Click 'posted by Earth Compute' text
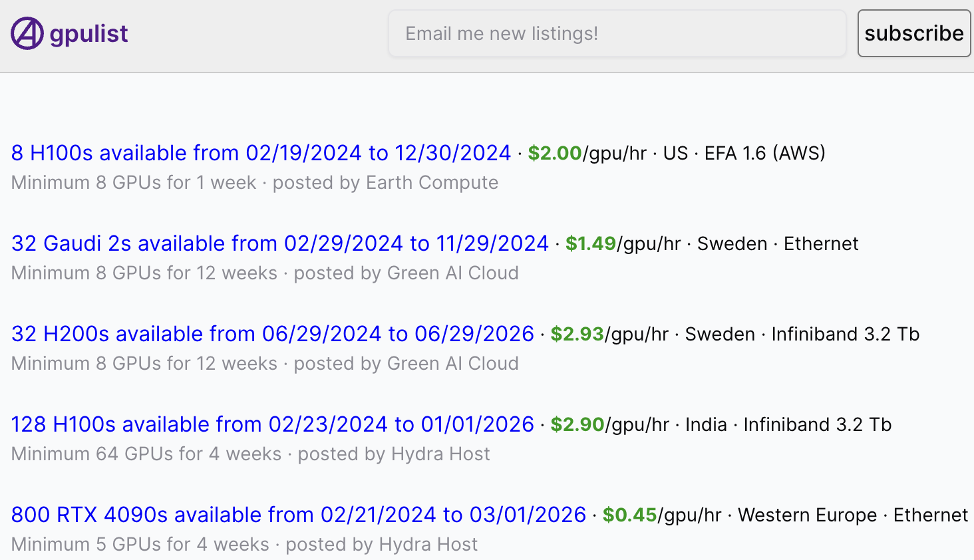The width and height of the screenshot is (974, 560). tap(385, 182)
